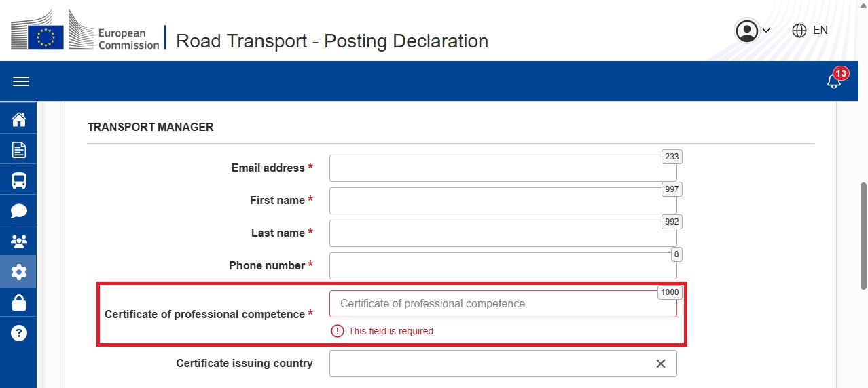
Task: Click the Email address input field
Action: [503, 168]
